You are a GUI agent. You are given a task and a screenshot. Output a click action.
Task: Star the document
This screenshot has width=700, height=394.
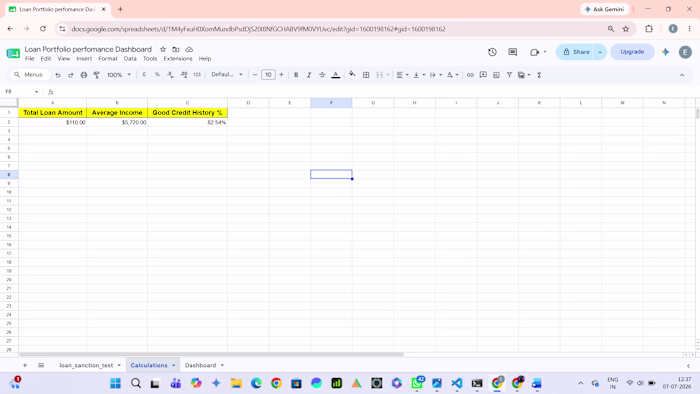coord(163,49)
